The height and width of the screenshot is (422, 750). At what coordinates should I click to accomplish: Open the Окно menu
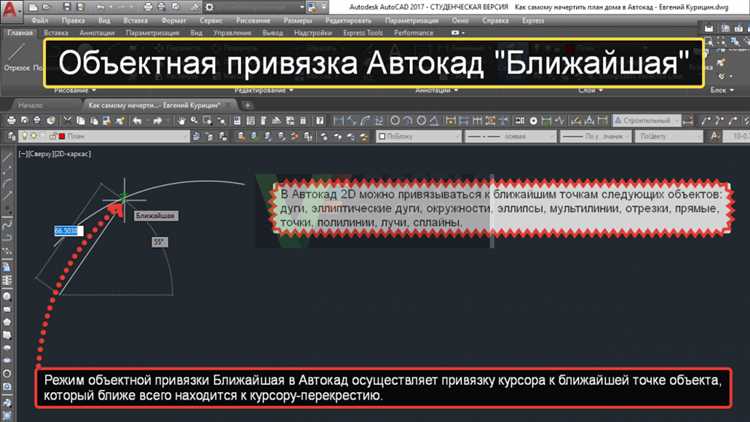[460, 21]
